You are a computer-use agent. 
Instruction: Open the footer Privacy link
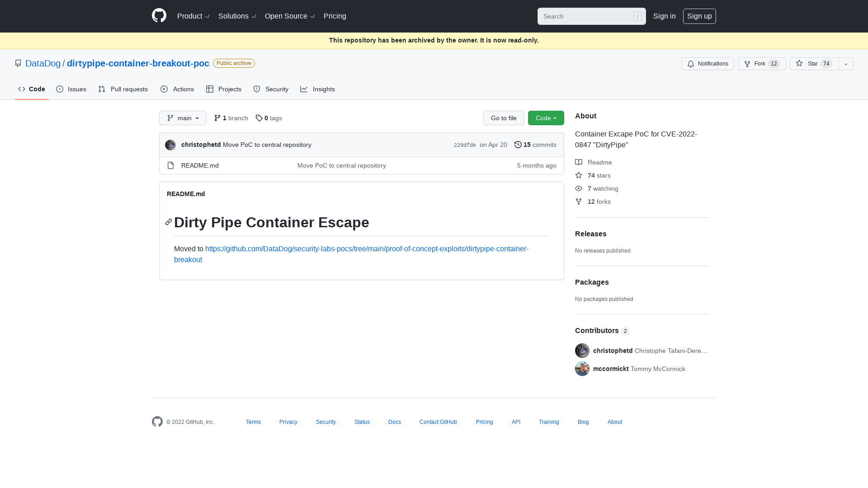[288, 422]
